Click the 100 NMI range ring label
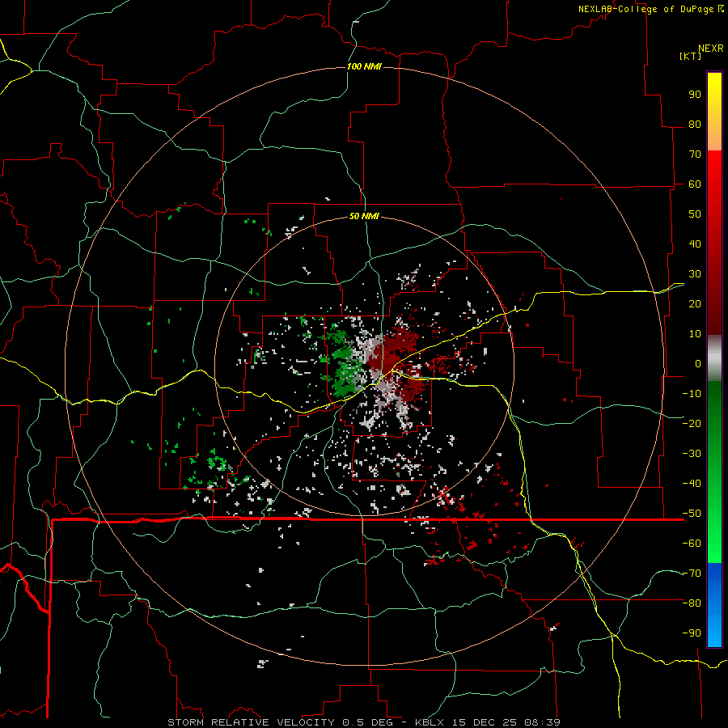 pyautogui.click(x=365, y=67)
